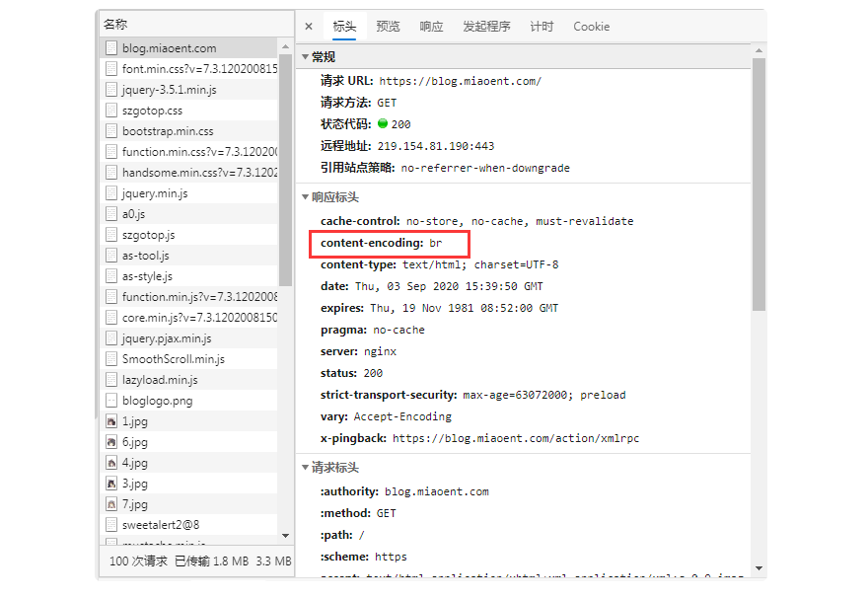Click thumbnail icon of 1.jpg
The height and width of the screenshot is (598, 868).
[111, 421]
